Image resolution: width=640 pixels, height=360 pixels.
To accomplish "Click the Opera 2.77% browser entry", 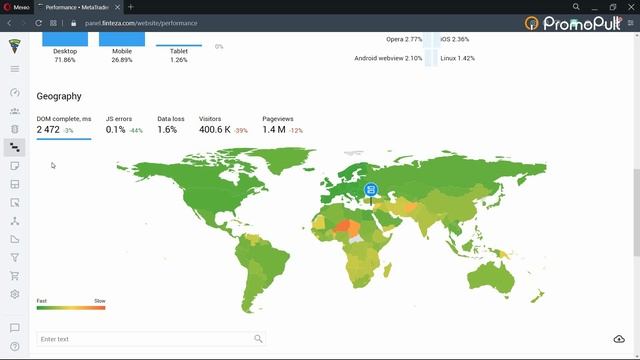I will [x=404, y=39].
